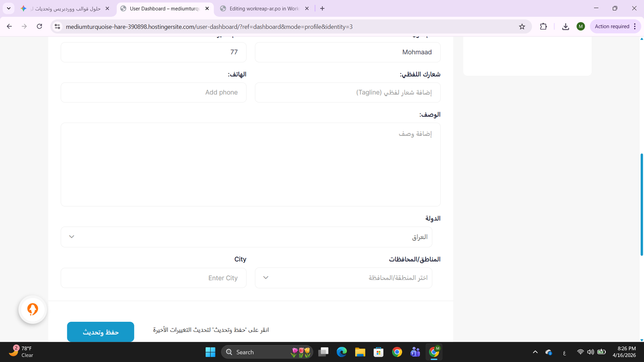Viewport: 644px width, 362px height.
Task: Expand the الدولة country dropdown
Action: point(246,237)
